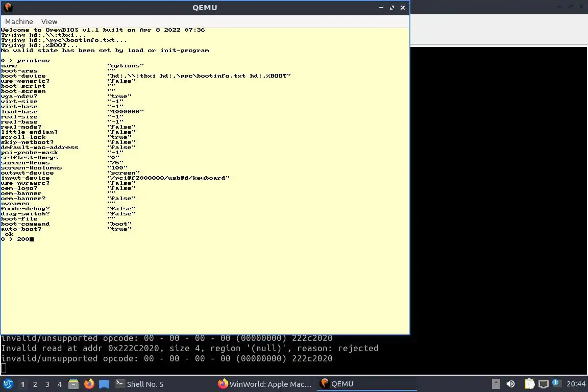Open the update notifier tray icon
The width and height of the screenshot is (588, 392).
(556, 383)
